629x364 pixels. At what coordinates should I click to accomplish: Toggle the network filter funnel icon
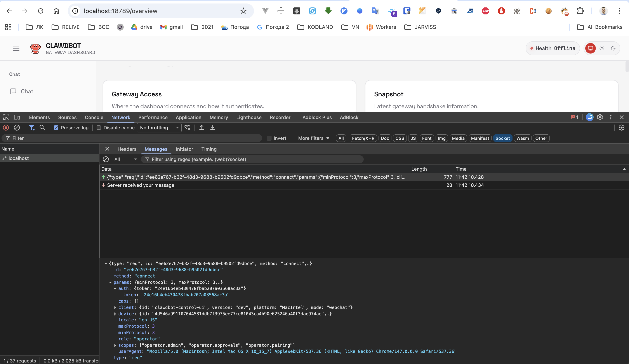tap(31, 128)
